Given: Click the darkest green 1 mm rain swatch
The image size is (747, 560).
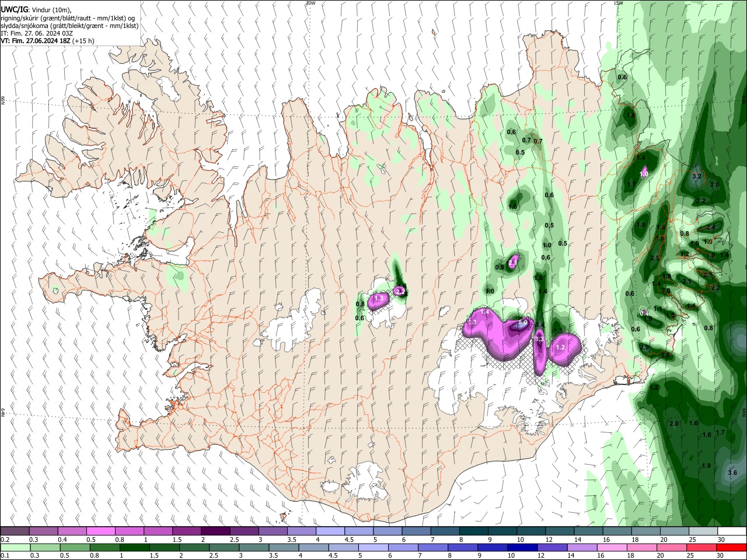Looking at the screenshot, I should coord(134,547).
